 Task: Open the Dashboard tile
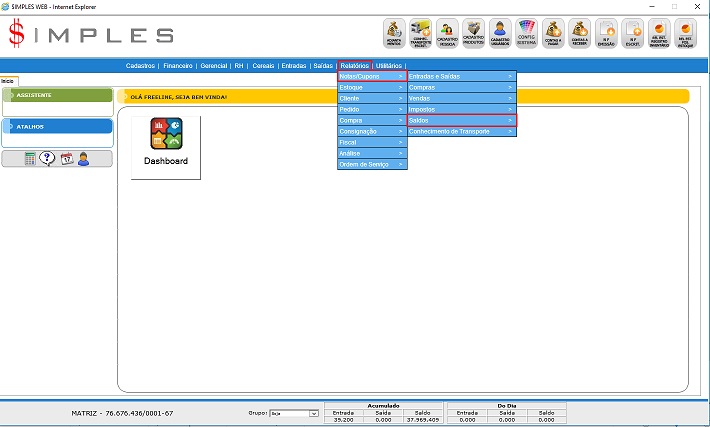(x=166, y=147)
